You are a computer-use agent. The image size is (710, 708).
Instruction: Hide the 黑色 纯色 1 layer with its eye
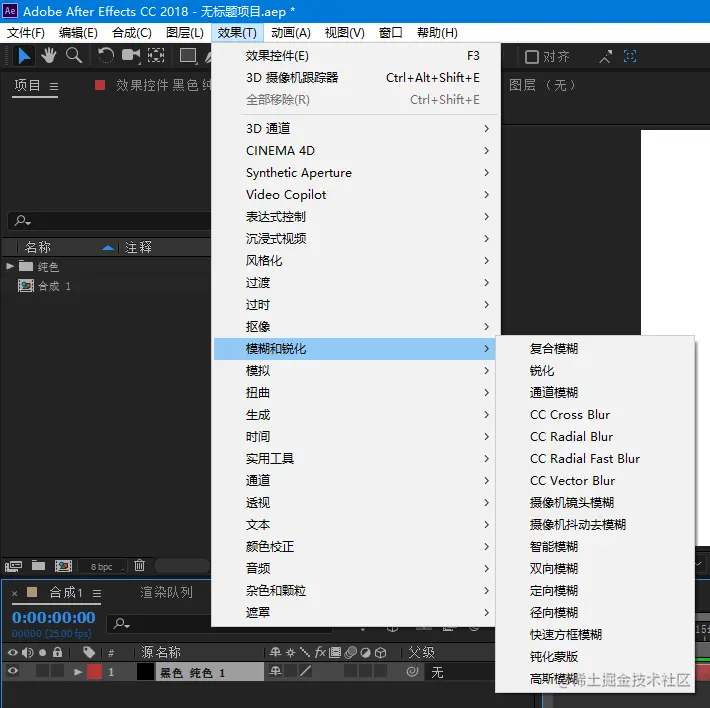click(x=13, y=671)
